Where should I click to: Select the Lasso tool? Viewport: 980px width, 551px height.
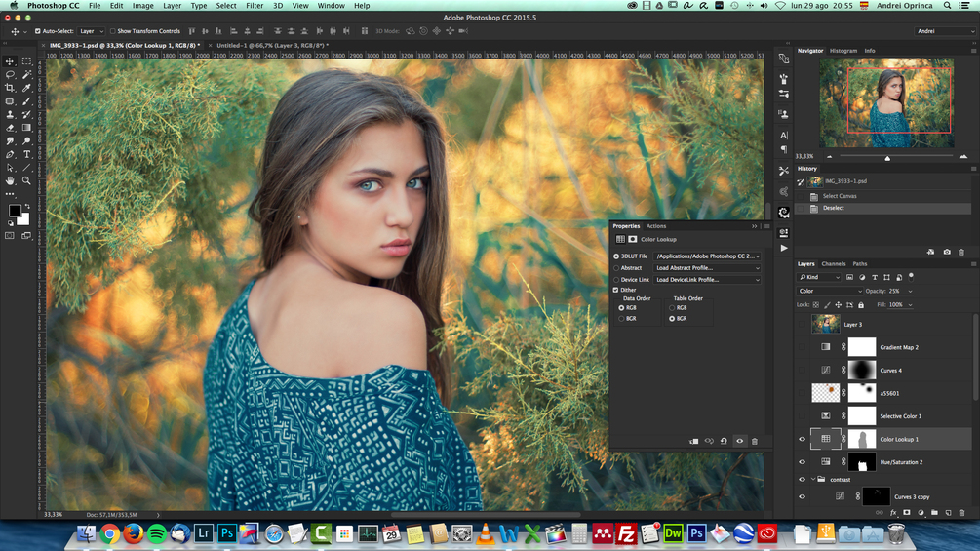click(10, 74)
